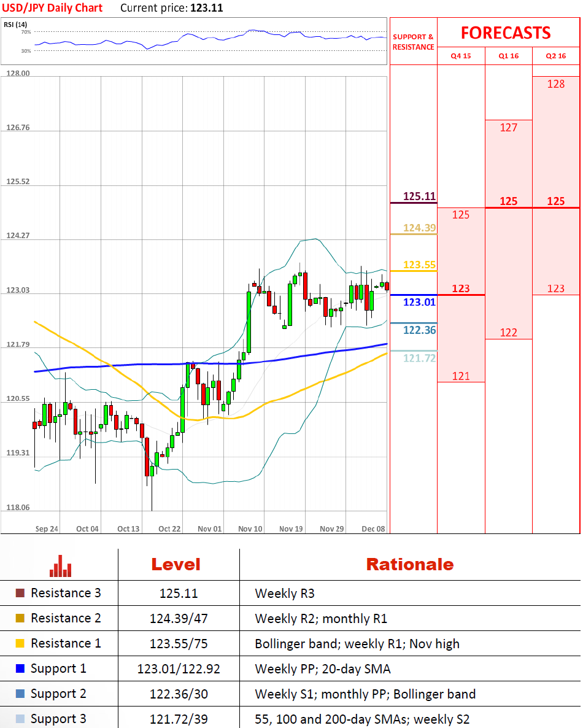Viewport: 583px width, 728px height.
Task: Click the bold 125 value in Q2 16
Action: 555,201
